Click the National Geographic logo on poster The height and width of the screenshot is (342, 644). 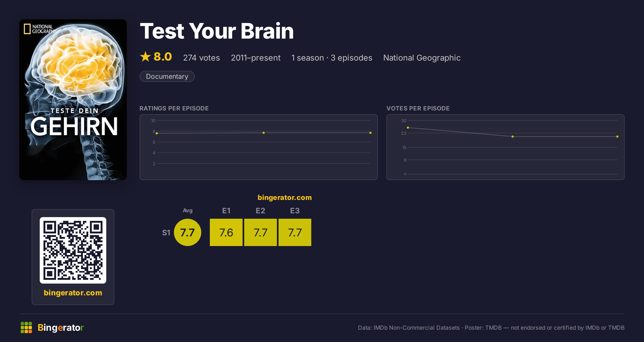(40, 29)
